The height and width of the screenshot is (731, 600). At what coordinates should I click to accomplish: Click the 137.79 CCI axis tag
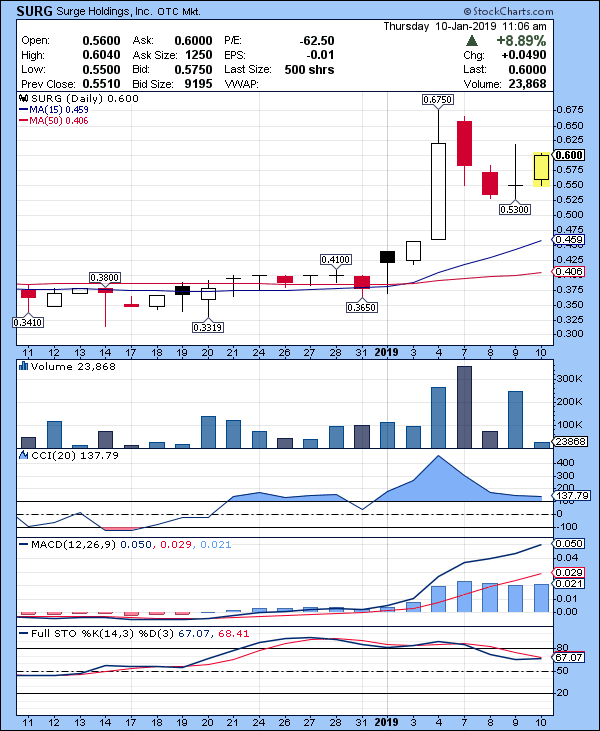click(x=571, y=495)
